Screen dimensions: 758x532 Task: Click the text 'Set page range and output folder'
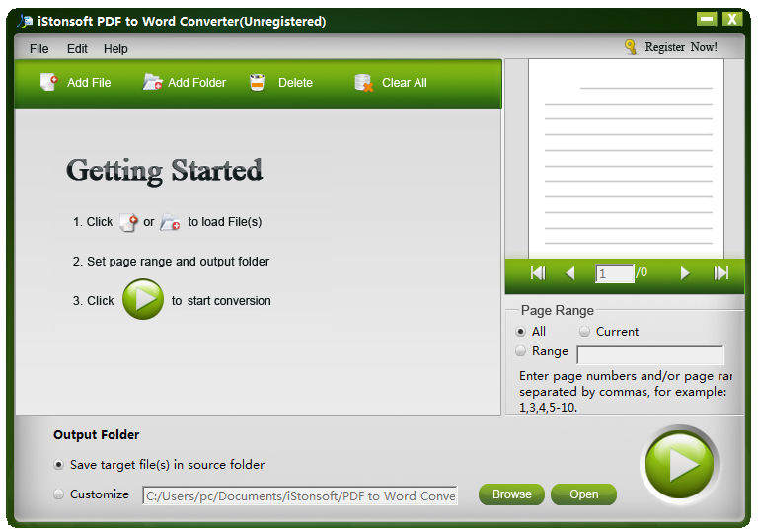tap(178, 262)
